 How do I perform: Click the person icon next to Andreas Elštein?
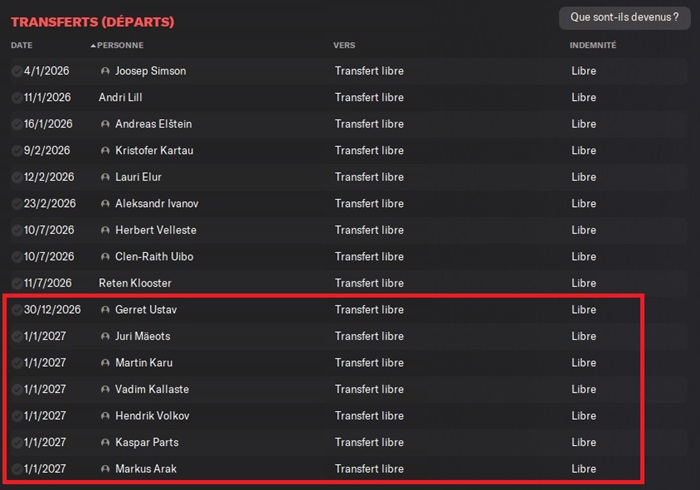(105, 124)
